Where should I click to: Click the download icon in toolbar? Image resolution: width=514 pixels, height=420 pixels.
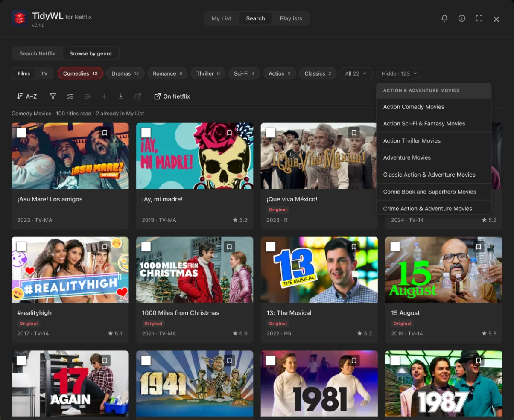click(x=121, y=96)
